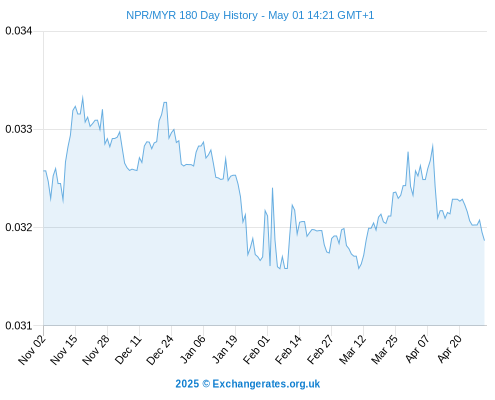
Task: Select the Dec 11 date marker
Action: [x=128, y=350]
